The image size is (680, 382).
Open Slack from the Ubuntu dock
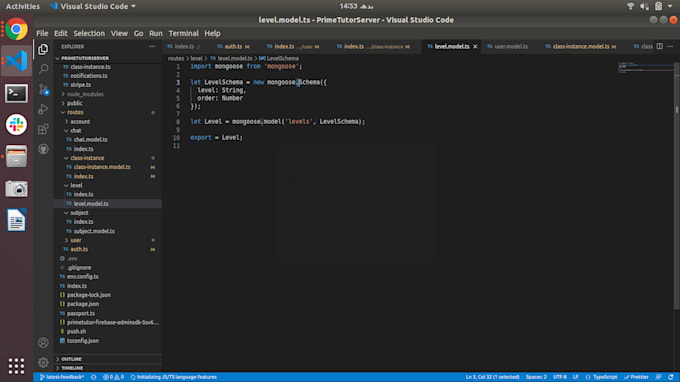pos(16,125)
